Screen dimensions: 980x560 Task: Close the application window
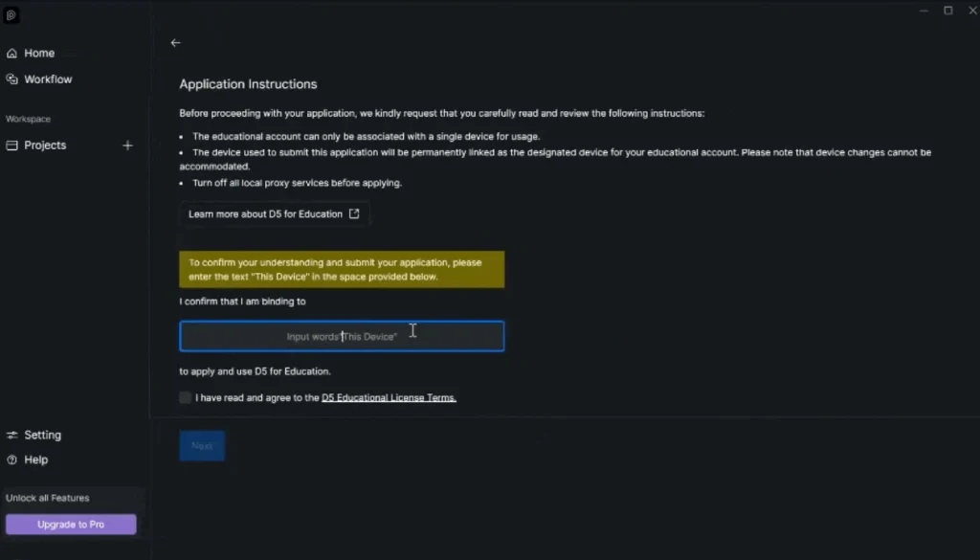[x=972, y=11]
